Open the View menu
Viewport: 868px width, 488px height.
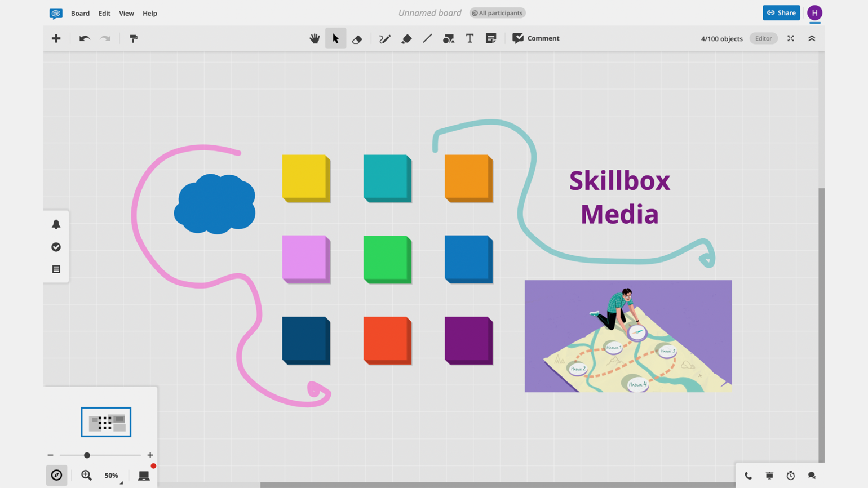coord(126,13)
